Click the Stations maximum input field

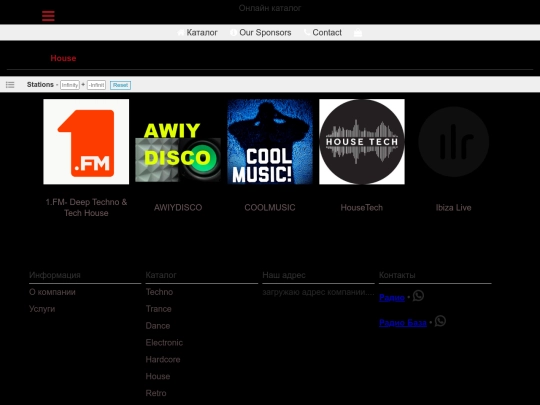click(x=96, y=85)
